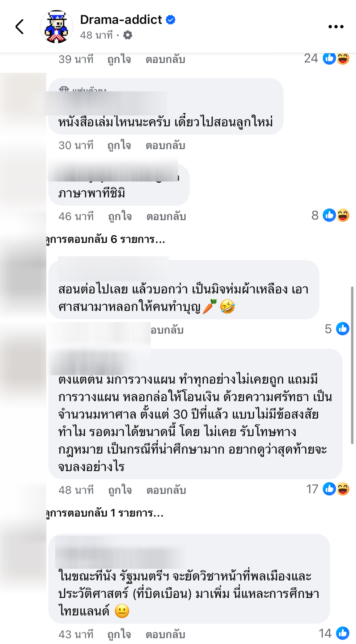This screenshot has width=356, height=644.
Task: Like the comment posted 46 นาที ago
Action: (120, 217)
